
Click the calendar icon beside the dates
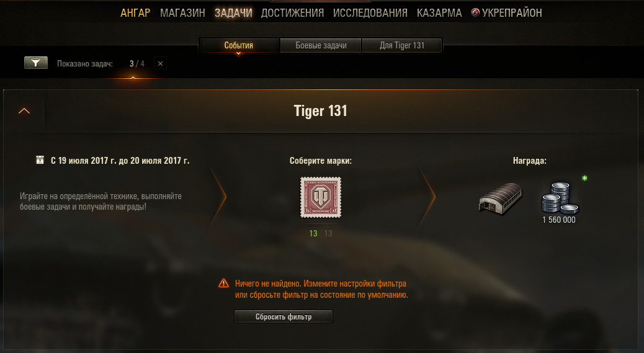click(40, 159)
